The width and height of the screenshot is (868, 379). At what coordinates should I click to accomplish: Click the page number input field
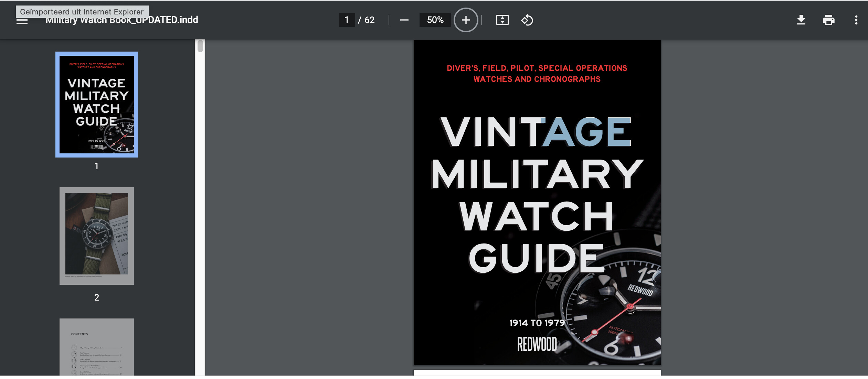coord(347,20)
